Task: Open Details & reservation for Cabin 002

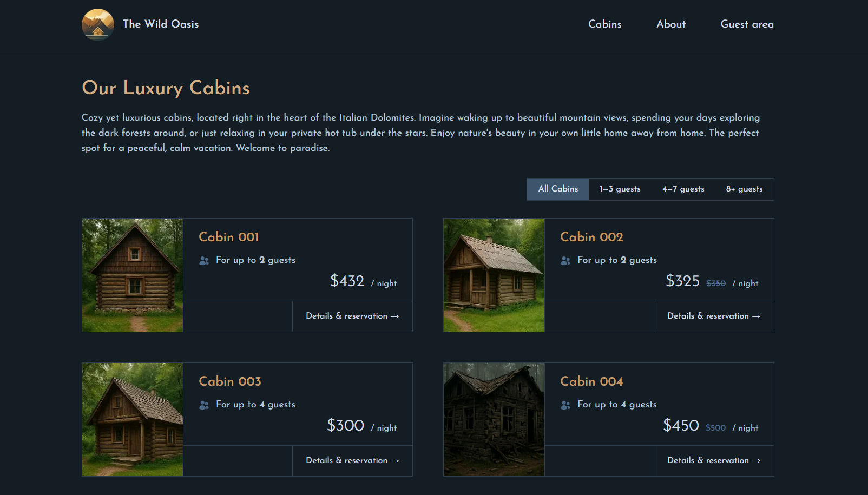Action: pyautogui.click(x=714, y=316)
